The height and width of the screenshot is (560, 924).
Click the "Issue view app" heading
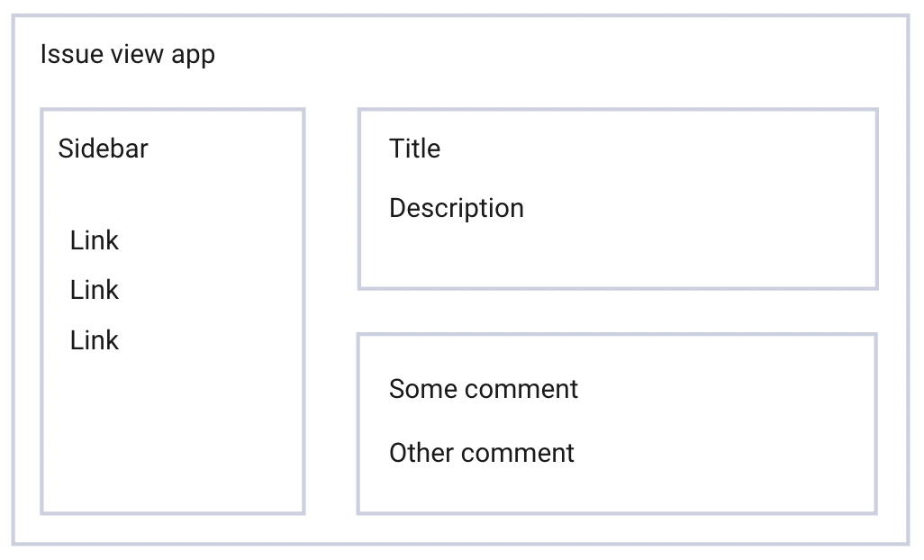[128, 55]
